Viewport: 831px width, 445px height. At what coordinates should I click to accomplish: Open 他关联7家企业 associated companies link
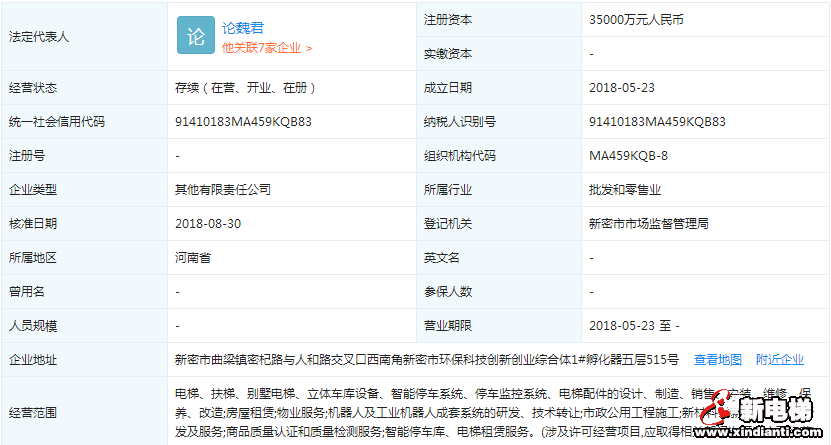262,47
